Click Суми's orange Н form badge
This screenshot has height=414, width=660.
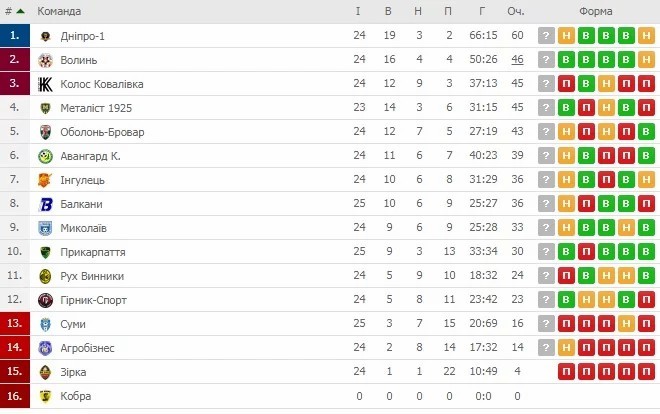626,324
